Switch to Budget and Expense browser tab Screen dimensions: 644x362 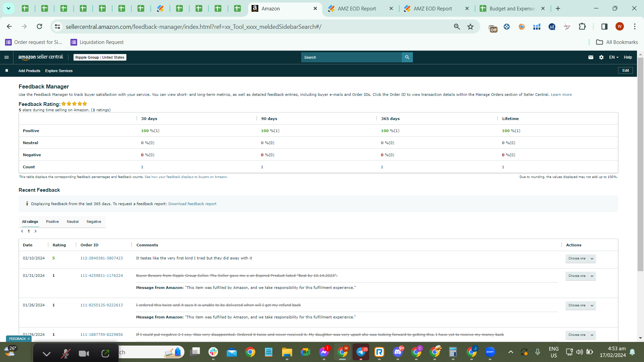tap(513, 8)
